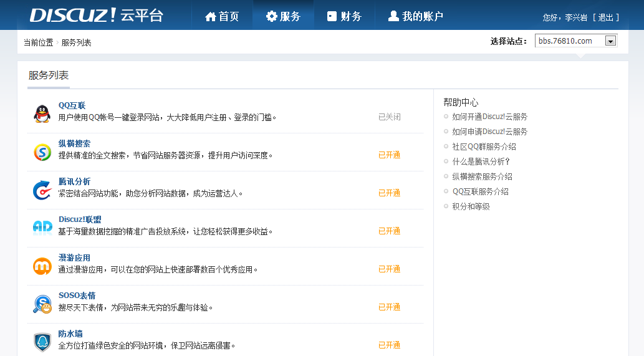Screen dimensions: 644x356
Task: Open 防水墙 service title
Action: [x=70, y=334]
